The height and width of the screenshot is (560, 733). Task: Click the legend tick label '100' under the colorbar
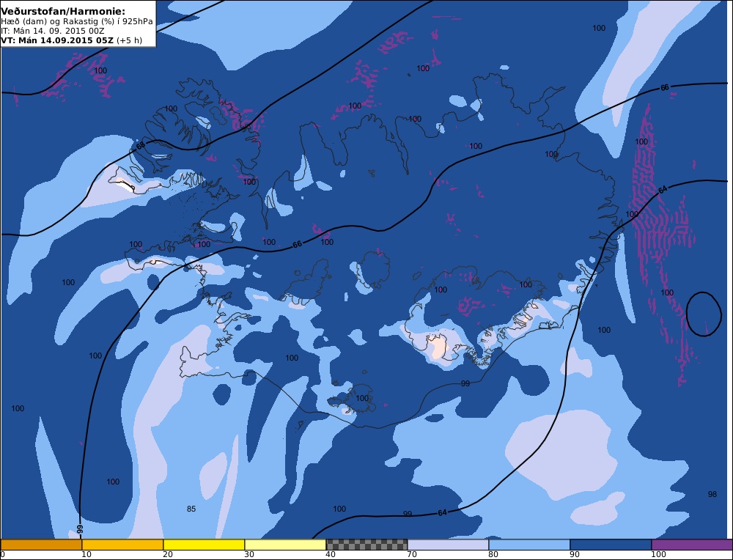click(x=658, y=554)
